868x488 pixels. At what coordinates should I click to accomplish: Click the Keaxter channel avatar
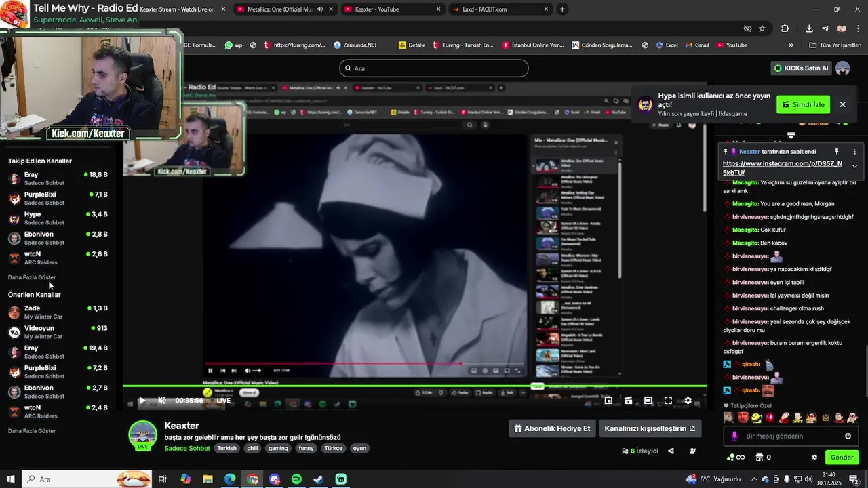click(142, 435)
